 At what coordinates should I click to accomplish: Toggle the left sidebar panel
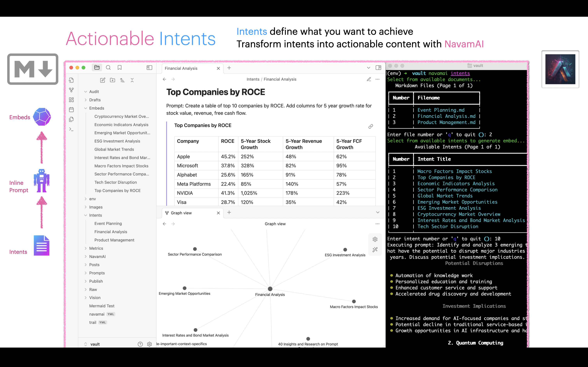click(149, 68)
